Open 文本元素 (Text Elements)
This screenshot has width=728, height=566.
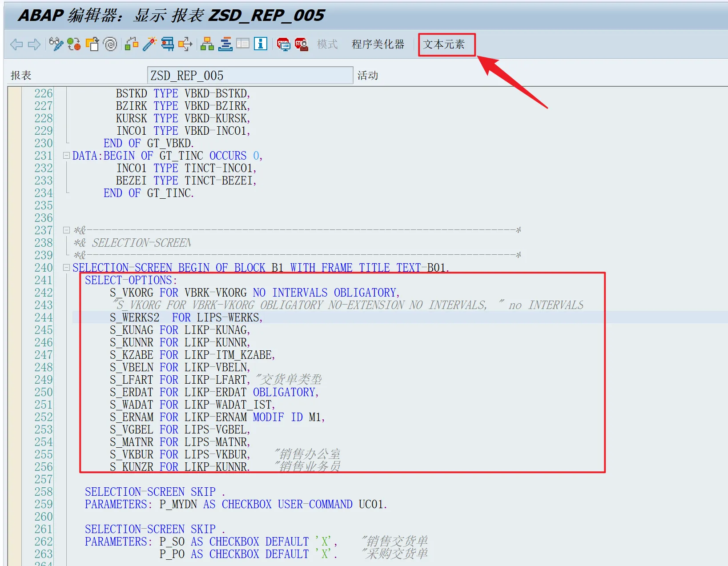click(445, 44)
